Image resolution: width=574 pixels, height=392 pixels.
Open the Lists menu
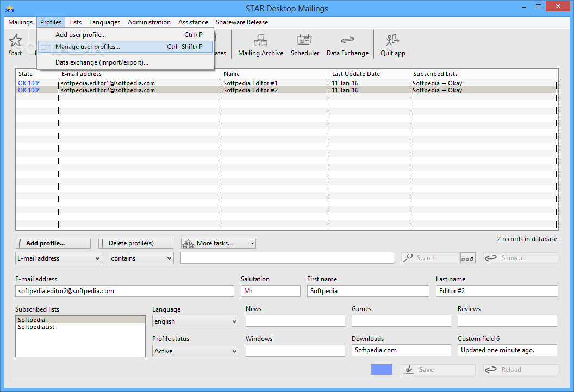[x=75, y=22]
